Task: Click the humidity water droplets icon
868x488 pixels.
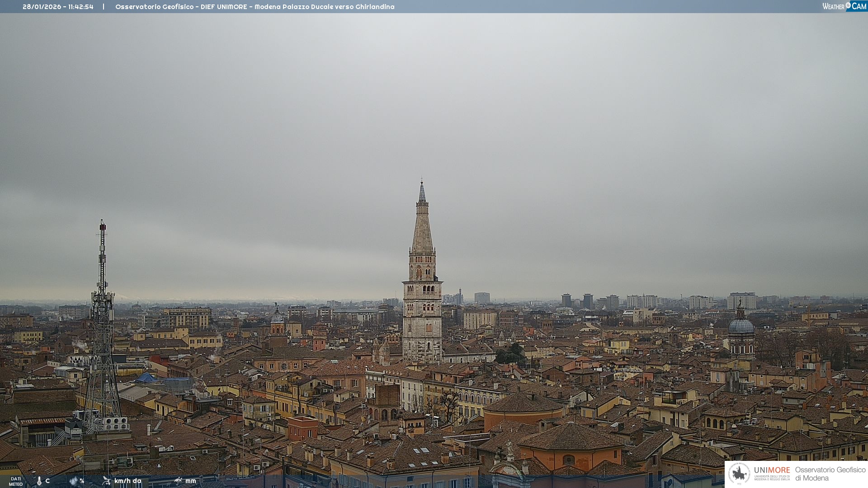Action: point(73,481)
